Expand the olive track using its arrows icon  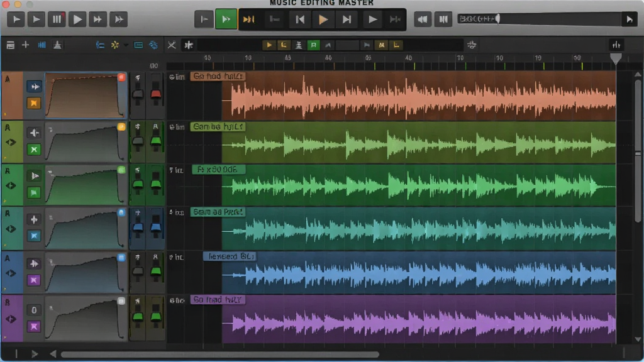pos(11,143)
